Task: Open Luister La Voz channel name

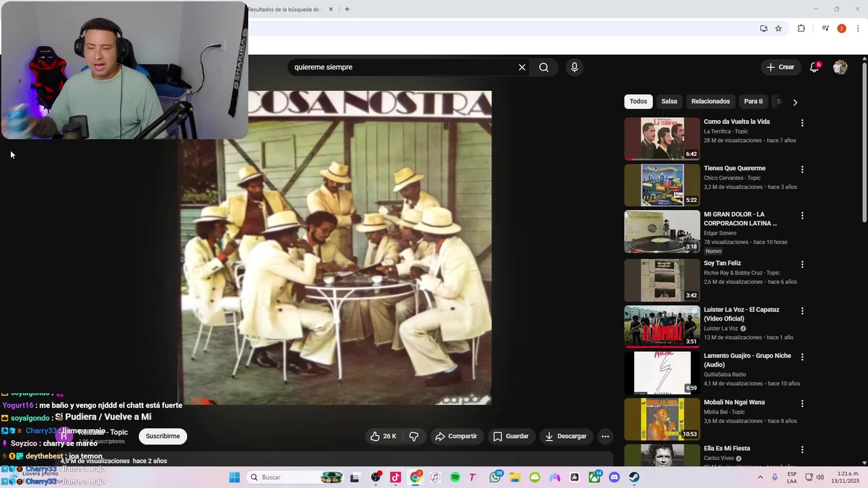Action: 720,329
